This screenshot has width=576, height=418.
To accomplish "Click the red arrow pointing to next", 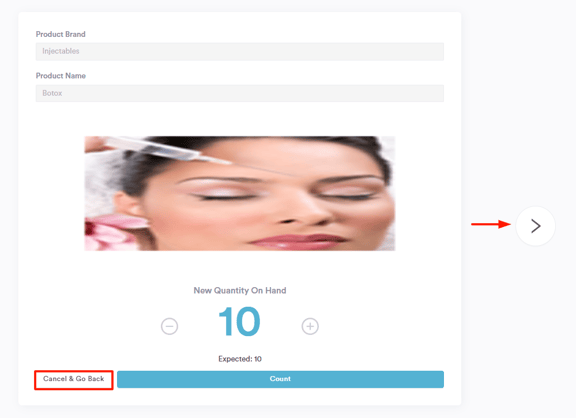I will click(x=491, y=224).
